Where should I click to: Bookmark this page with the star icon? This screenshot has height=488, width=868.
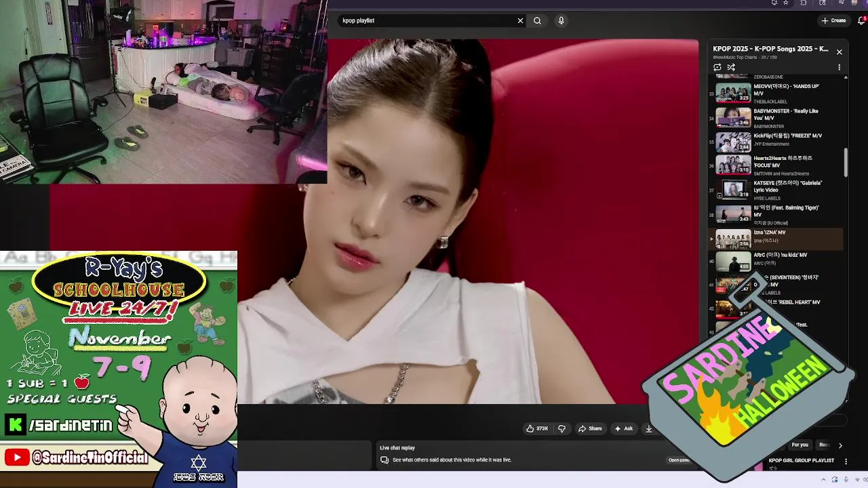click(x=786, y=3)
